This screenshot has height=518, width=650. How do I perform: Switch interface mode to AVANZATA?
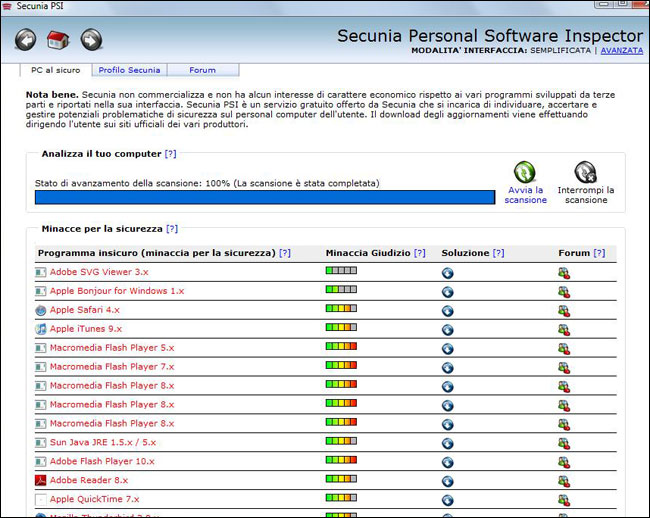click(621, 50)
